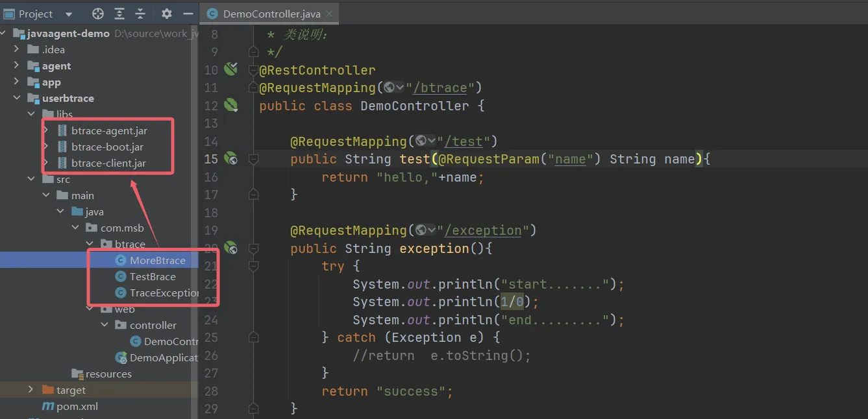The image size is (868, 419).
Task: Click the endpoint gutter icon on line 15
Action: [x=230, y=158]
